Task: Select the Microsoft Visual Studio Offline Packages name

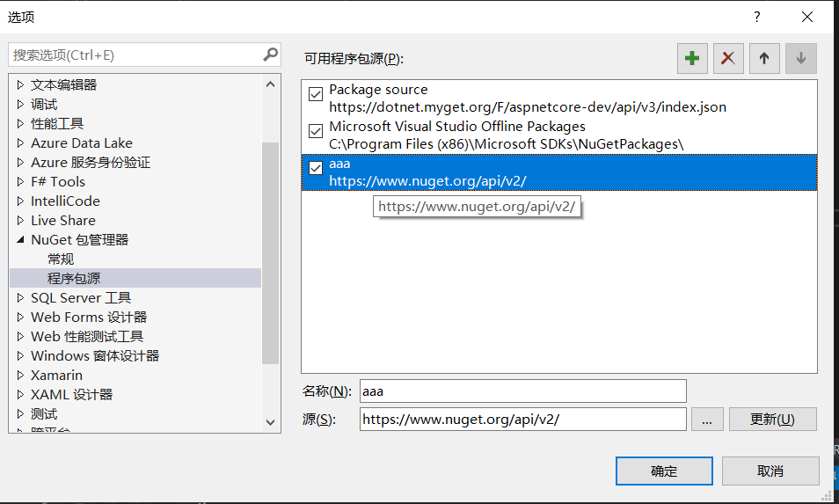Action: point(457,127)
